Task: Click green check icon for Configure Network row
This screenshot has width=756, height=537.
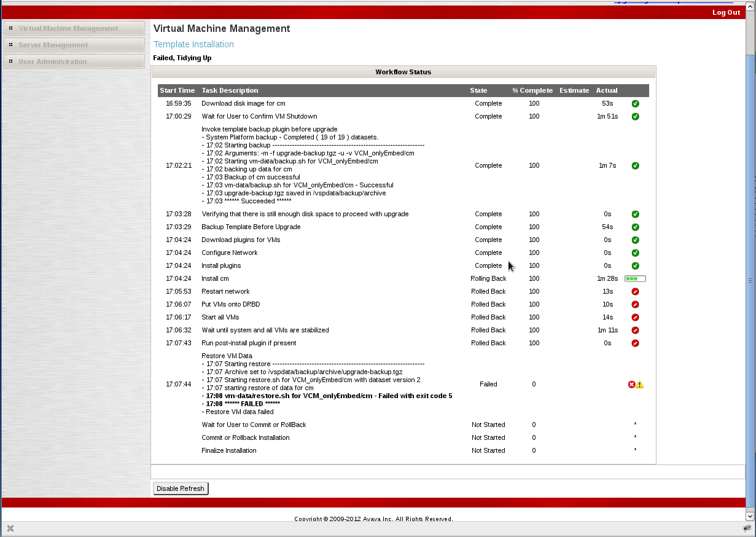Action: point(635,253)
